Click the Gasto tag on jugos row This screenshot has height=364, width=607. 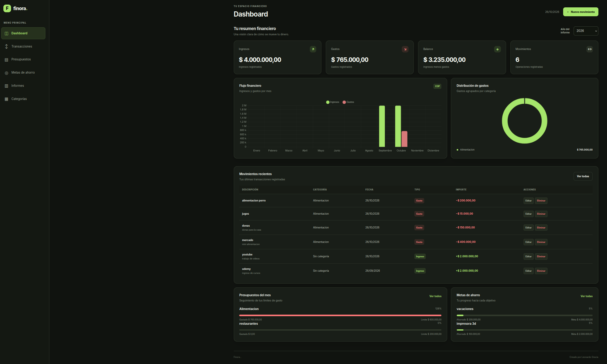coord(419,214)
